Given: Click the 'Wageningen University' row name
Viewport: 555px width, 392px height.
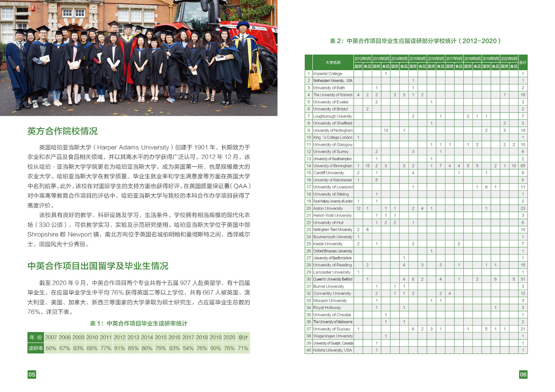Looking at the screenshot, I should 333,336.
